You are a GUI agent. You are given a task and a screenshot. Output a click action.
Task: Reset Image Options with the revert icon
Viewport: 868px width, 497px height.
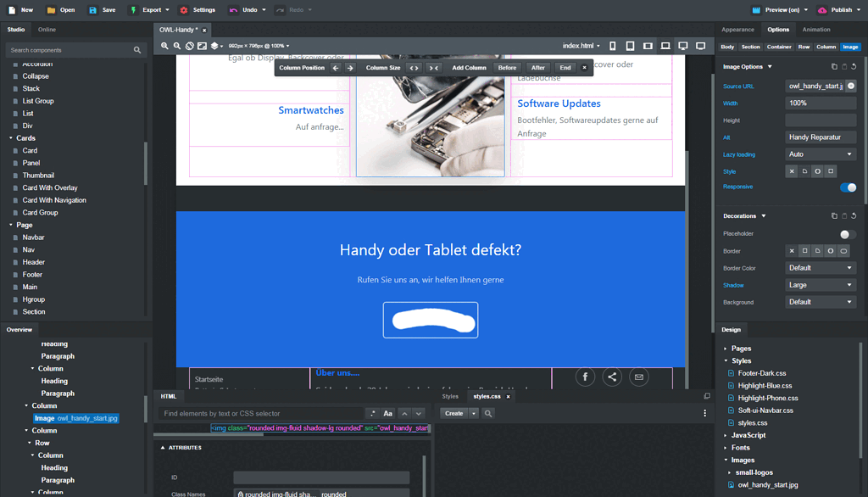coord(854,66)
